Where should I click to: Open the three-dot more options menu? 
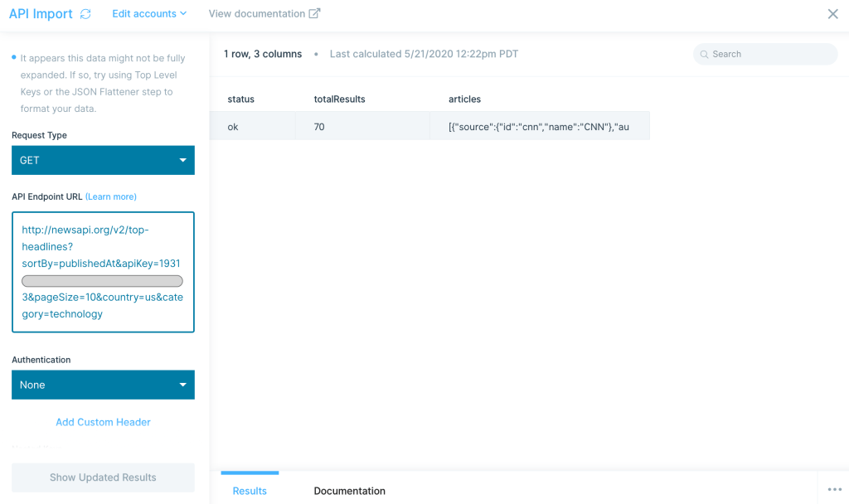click(x=834, y=489)
